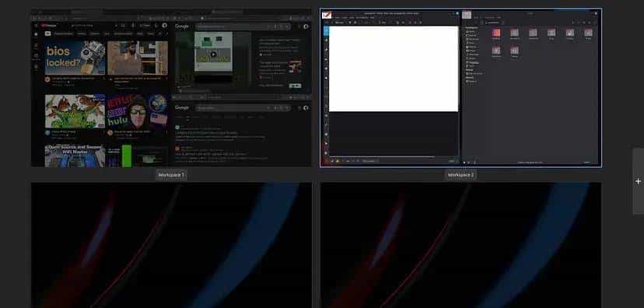
Task: Click the Workspace 2 name label
Action: pos(460,175)
